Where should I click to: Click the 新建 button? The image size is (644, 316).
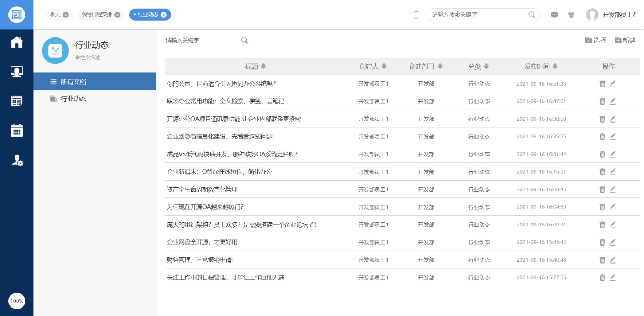click(625, 40)
